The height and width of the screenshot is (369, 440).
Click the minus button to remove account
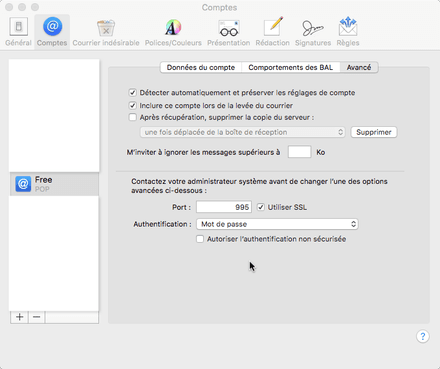tap(37, 317)
